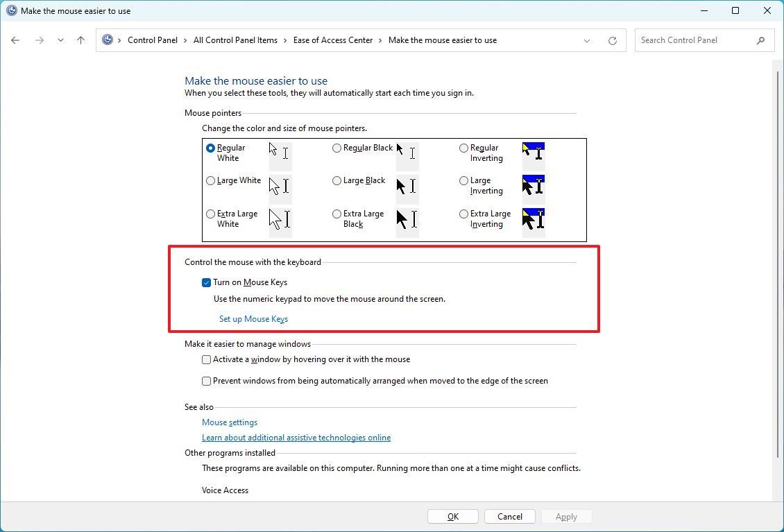784x532 pixels.
Task: Click the Ease of Access icon in address bar
Action: click(109, 40)
